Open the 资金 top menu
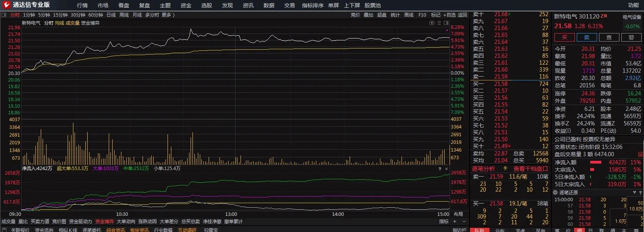Viewport: 644px width, 232px height. coord(186,5)
